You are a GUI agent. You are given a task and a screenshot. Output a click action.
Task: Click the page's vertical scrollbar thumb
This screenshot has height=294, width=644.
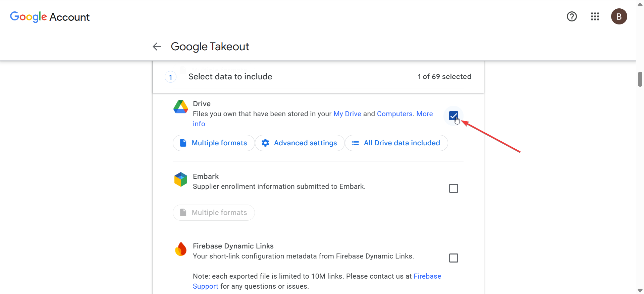tap(640, 79)
